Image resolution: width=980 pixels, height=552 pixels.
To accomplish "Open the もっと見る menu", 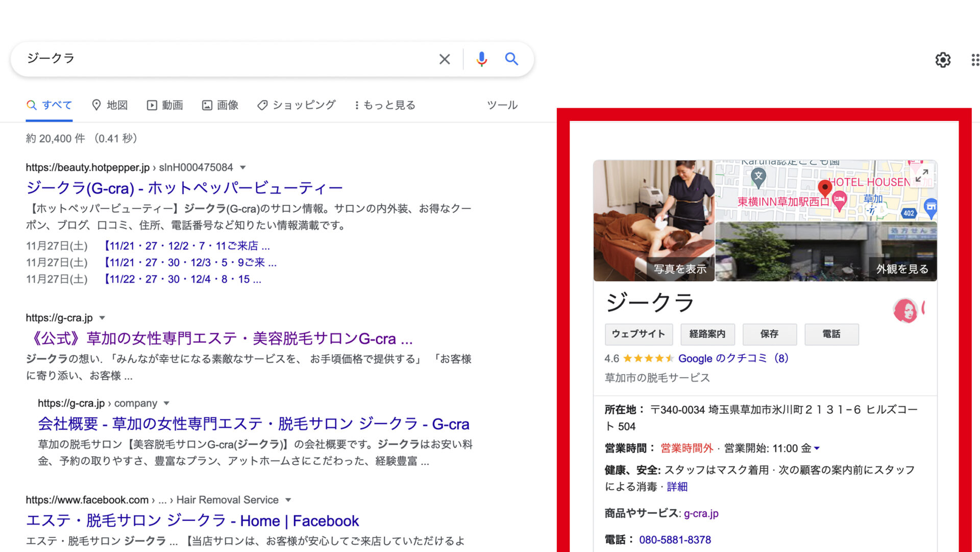I will pos(385,105).
